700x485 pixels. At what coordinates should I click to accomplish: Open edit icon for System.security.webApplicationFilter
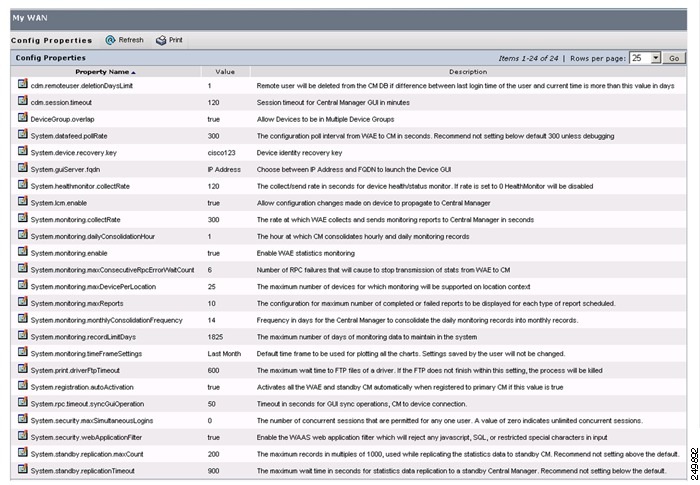(x=23, y=435)
